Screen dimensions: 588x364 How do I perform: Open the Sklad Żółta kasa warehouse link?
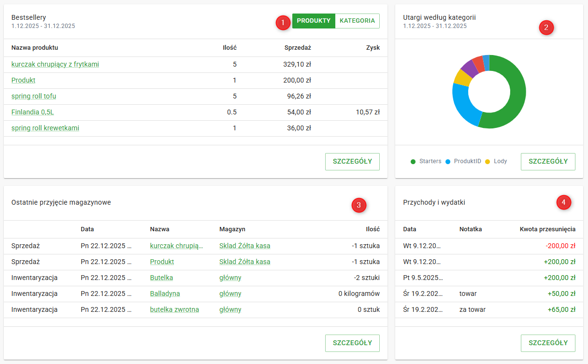(244, 246)
